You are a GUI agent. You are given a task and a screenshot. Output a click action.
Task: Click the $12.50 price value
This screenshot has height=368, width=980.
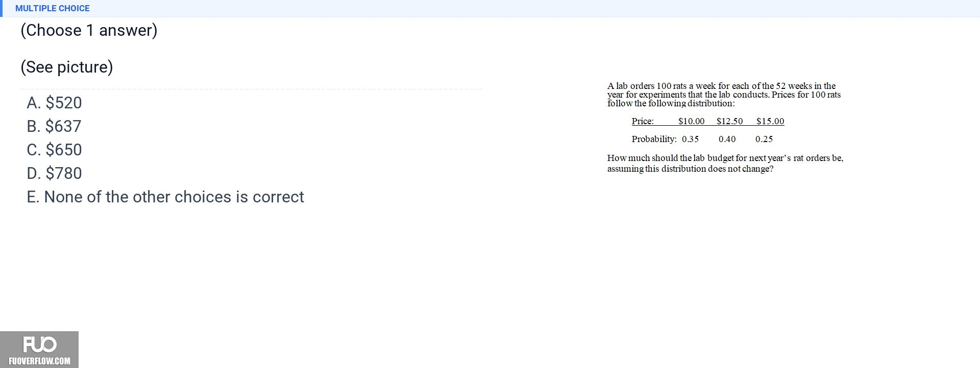(729, 121)
